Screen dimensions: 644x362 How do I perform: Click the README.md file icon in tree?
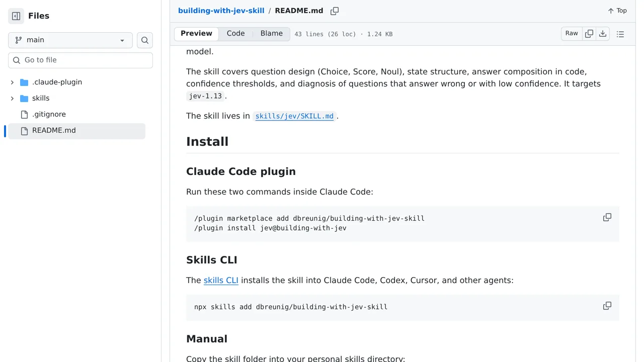(x=24, y=131)
